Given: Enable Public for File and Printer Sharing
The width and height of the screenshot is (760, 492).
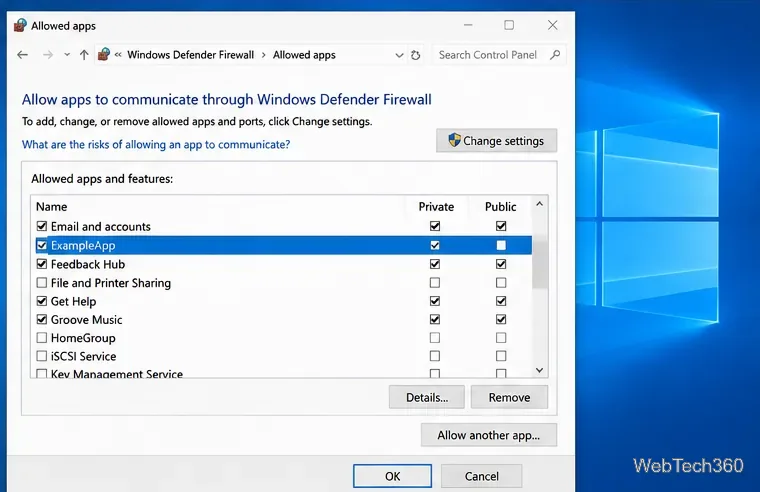Looking at the screenshot, I should coord(501,283).
